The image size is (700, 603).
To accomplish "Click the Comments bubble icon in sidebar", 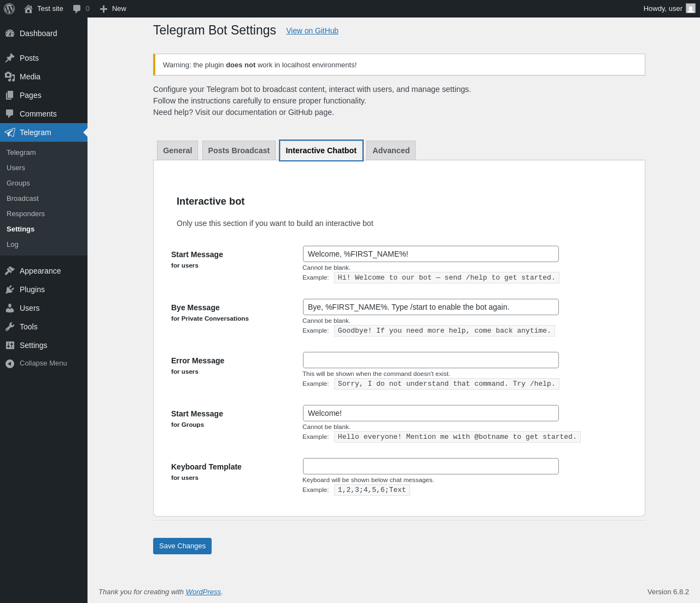I will [x=10, y=114].
